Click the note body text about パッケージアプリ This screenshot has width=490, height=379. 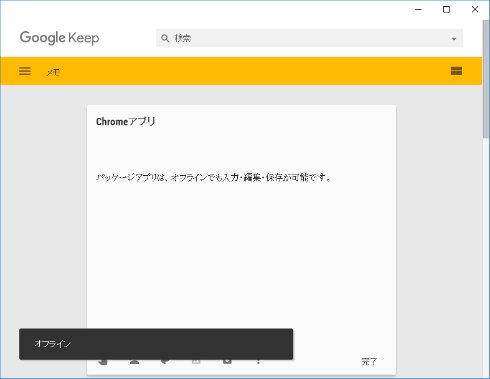pos(213,177)
